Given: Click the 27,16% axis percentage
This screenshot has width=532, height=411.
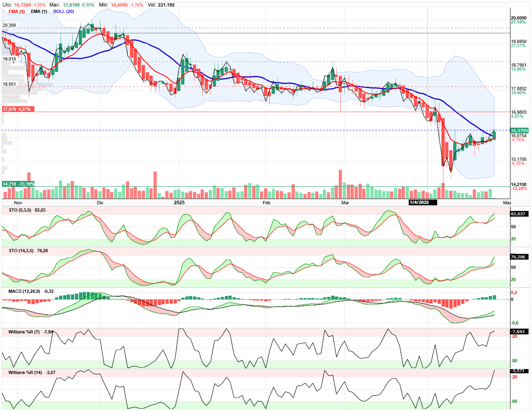Looking at the screenshot, I should click(x=518, y=22).
